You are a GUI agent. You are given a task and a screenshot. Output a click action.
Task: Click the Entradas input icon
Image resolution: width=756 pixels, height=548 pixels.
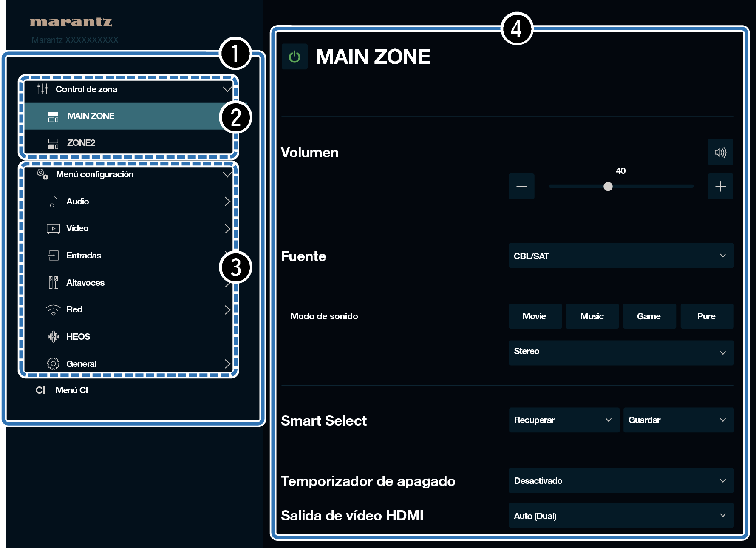coord(53,256)
